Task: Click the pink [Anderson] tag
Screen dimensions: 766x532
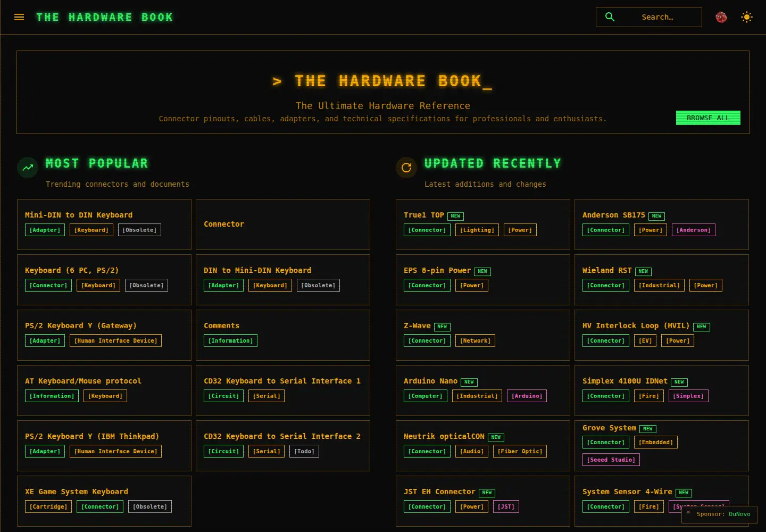Action: pos(694,230)
